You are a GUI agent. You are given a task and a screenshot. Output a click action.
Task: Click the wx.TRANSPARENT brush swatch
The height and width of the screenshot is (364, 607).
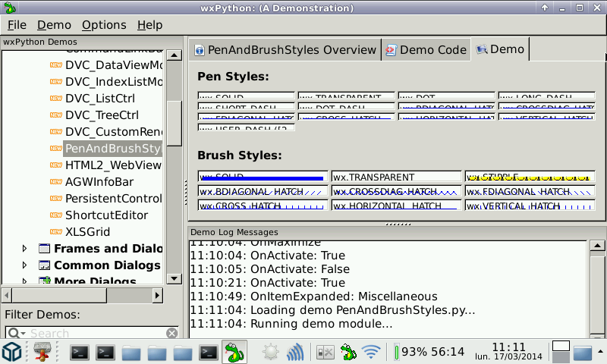tap(396, 176)
